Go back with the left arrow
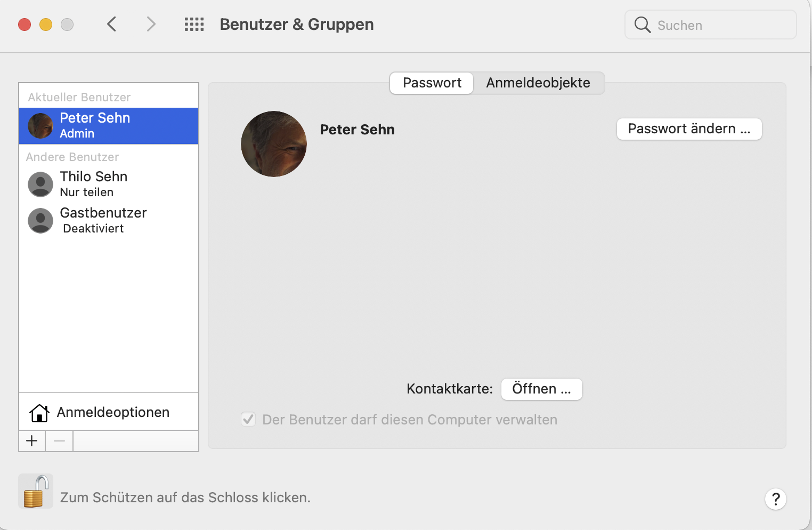 pos(112,25)
